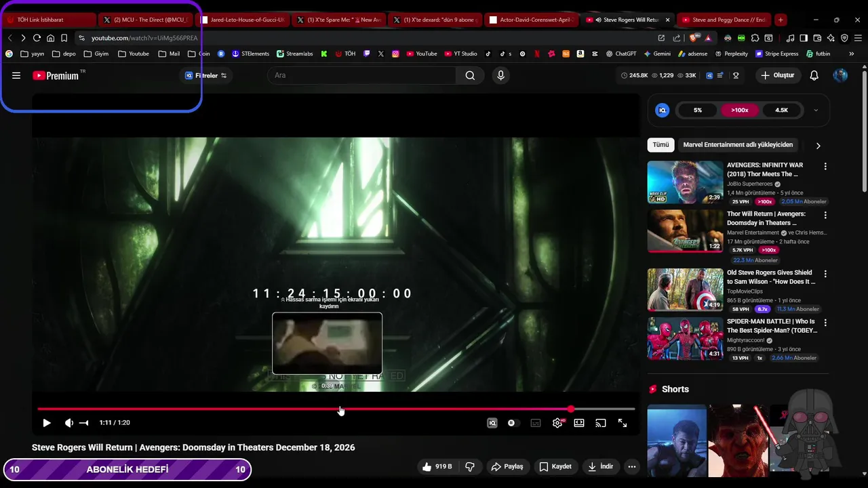Open the X bookmark icon
Viewport: 868px width, 488px height.
point(381,54)
